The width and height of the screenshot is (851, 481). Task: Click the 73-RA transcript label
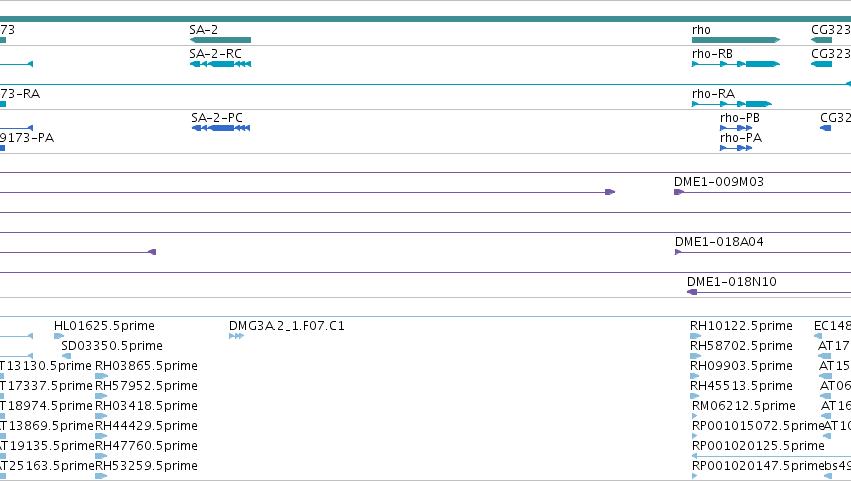[20, 94]
